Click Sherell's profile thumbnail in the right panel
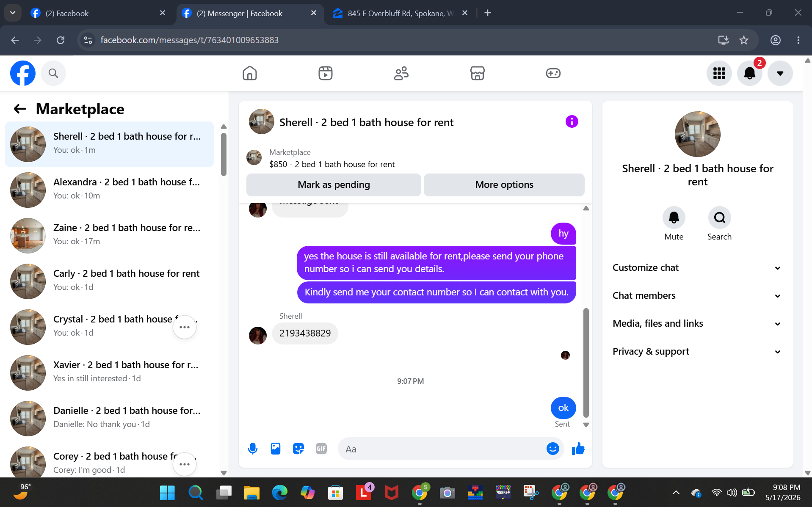Viewport: 812px width, 507px height. [x=697, y=134]
